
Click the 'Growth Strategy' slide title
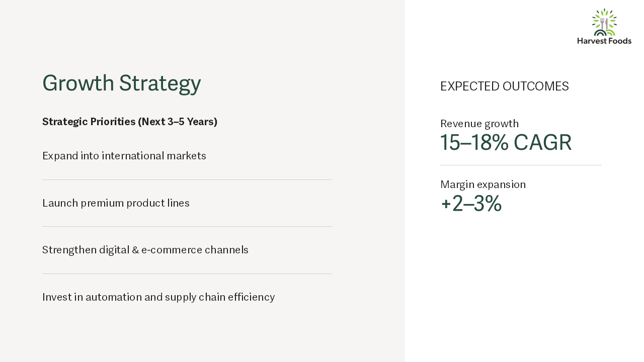coord(122,83)
